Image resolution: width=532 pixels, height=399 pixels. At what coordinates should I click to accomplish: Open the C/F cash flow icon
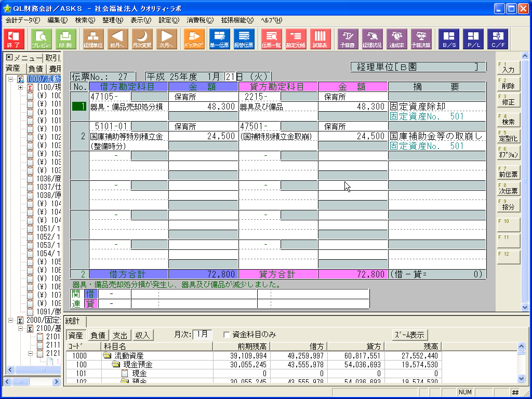[498, 39]
